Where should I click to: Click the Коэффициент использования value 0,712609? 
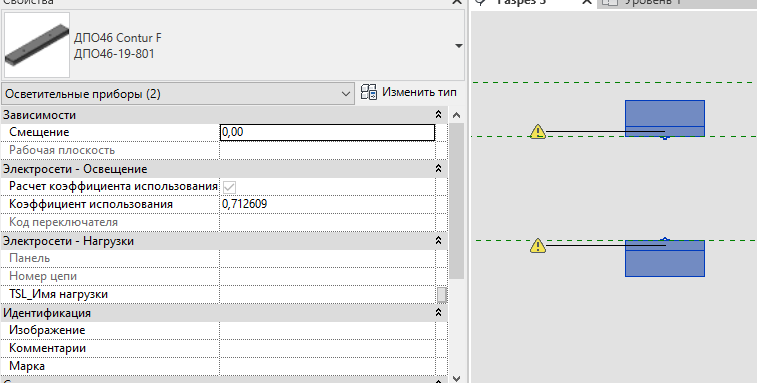(327, 204)
